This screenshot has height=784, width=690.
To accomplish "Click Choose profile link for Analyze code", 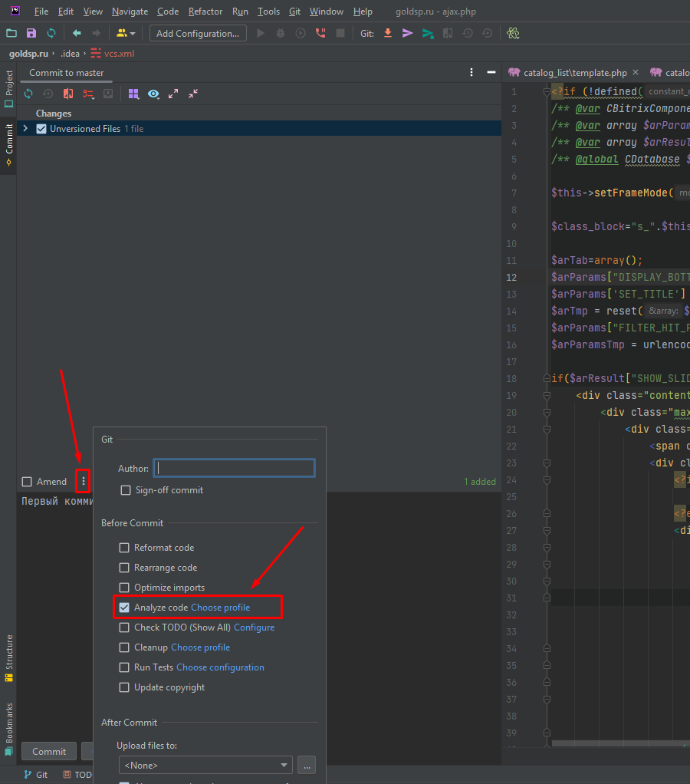I will click(220, 608).
